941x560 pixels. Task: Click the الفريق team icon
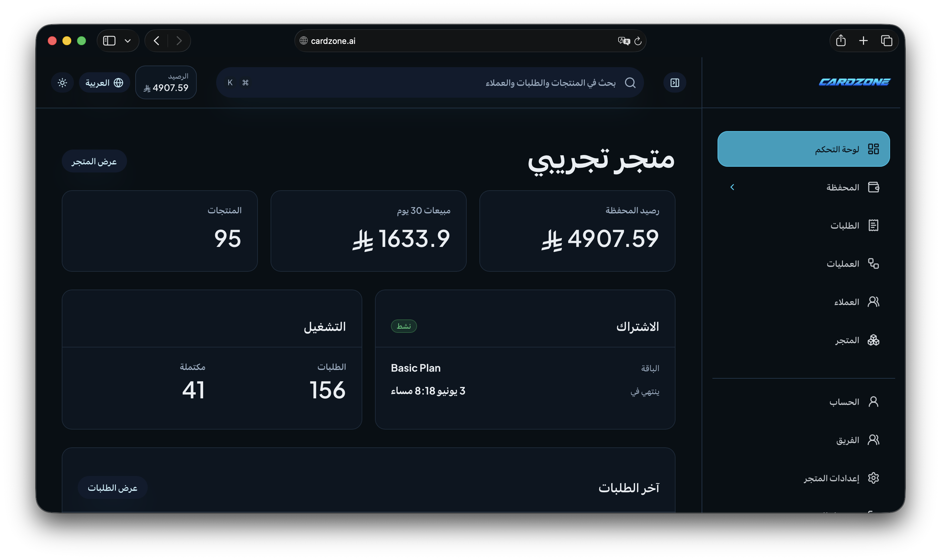pos(873,440)
